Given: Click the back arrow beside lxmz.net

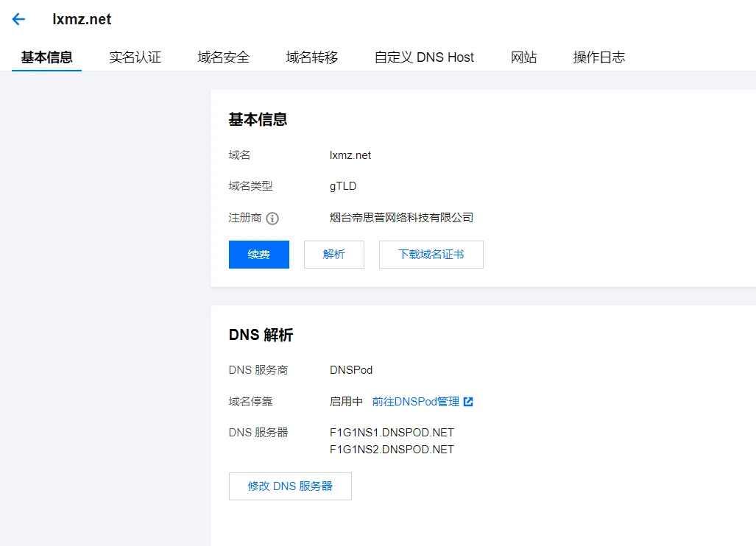Looking at the screenshot, I should tap(18, 20).
